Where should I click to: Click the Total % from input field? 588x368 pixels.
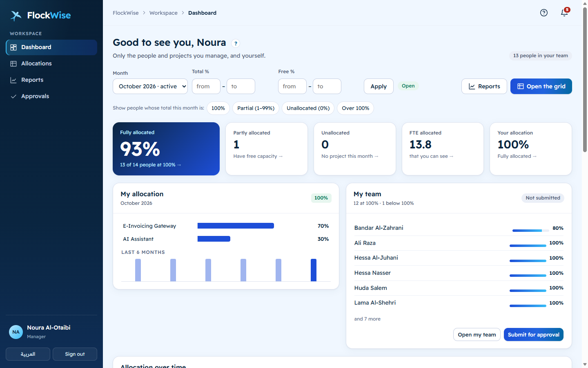coord(206,86)
